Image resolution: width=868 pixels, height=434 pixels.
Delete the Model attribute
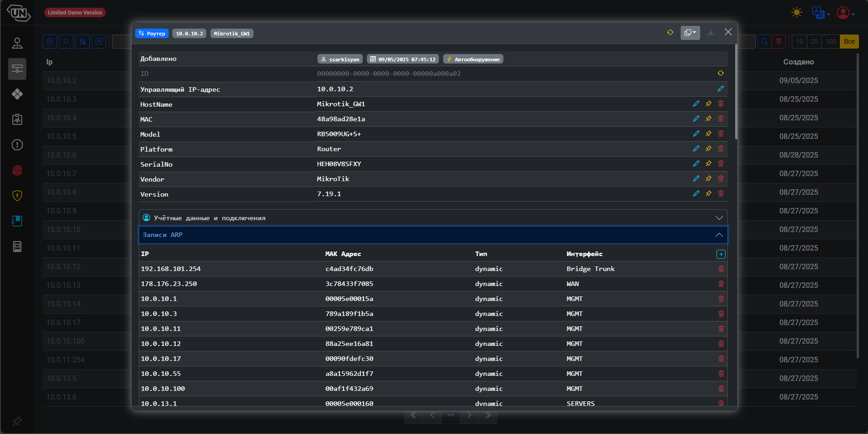(721, 133)
